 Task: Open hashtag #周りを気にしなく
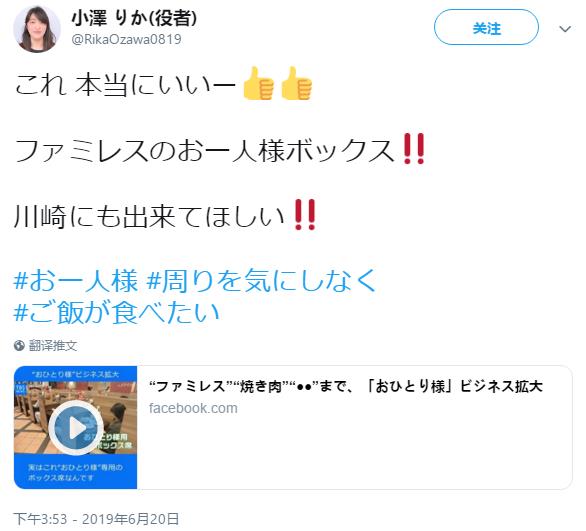261,280
